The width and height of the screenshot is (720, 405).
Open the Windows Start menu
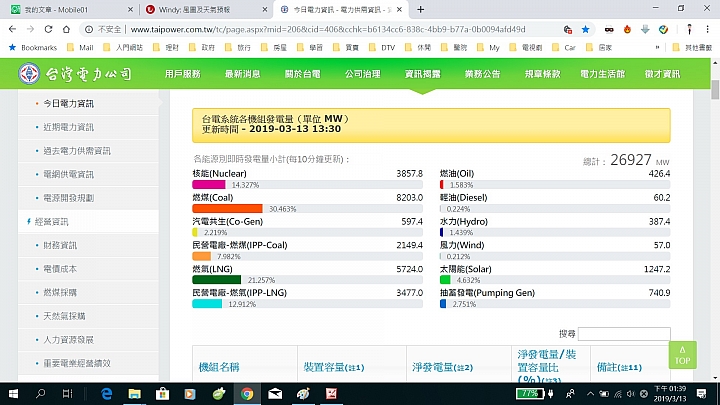click(13, 394)
